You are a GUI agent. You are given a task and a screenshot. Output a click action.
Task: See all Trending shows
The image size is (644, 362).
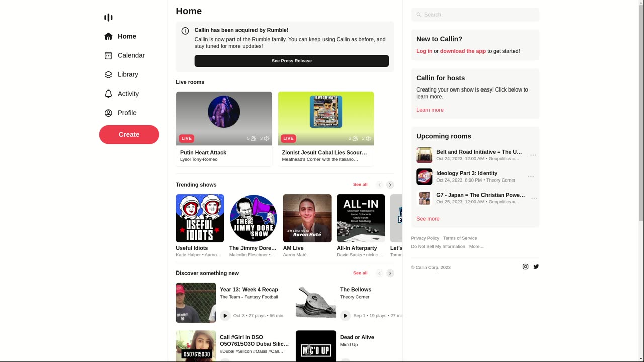[360, 185]
